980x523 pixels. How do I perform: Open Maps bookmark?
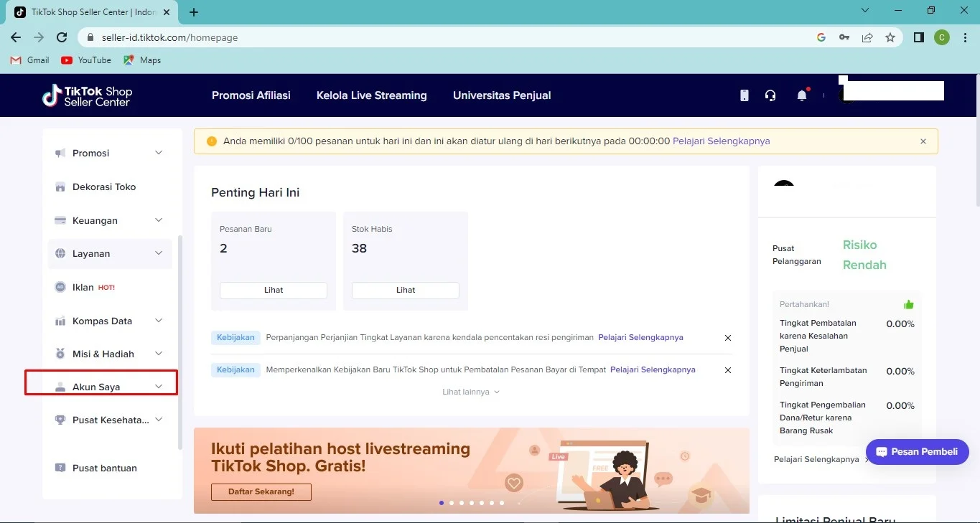(142, 60)
